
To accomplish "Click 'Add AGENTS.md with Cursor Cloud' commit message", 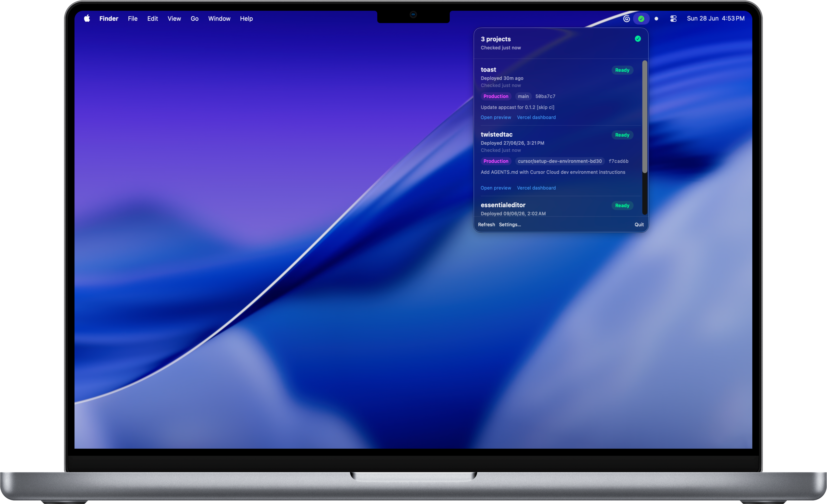I will pos(553,172).
